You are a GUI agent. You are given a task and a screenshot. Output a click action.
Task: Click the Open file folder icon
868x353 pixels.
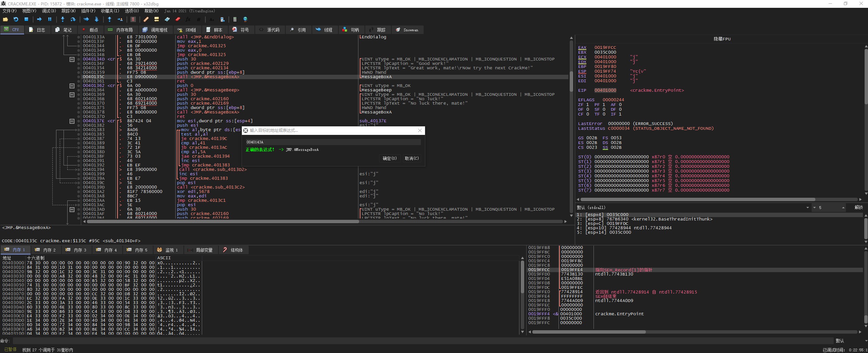click(x=5, y=19)
